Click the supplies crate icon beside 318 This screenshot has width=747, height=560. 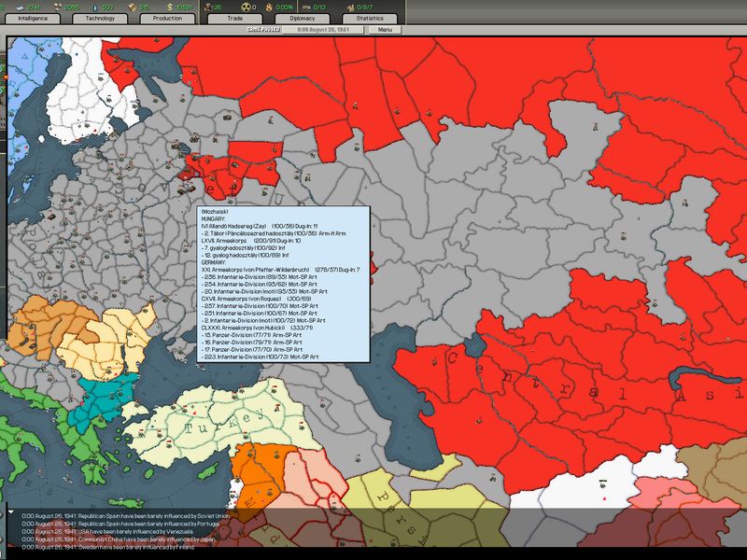tap(133, 7)
